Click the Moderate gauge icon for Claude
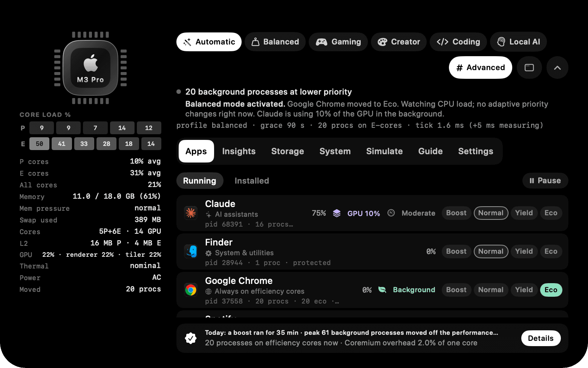588x368 pixels. tap(391, 213)
